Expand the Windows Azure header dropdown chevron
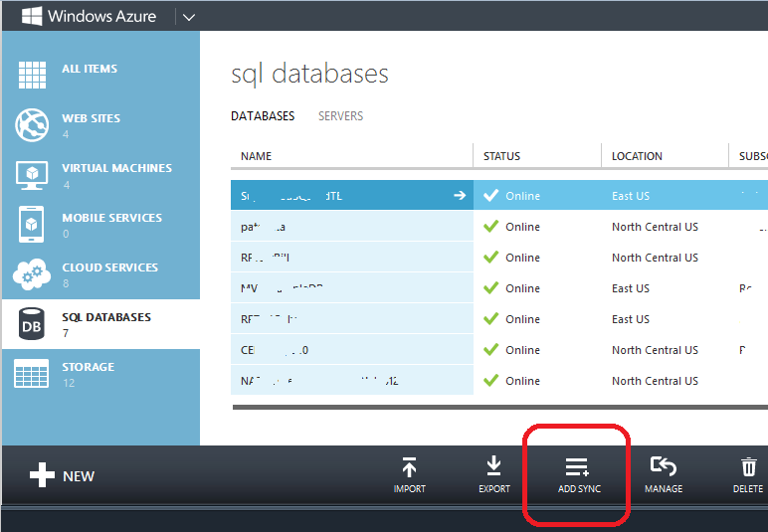This screenshot has height=532, width=768. coord(189,16)
